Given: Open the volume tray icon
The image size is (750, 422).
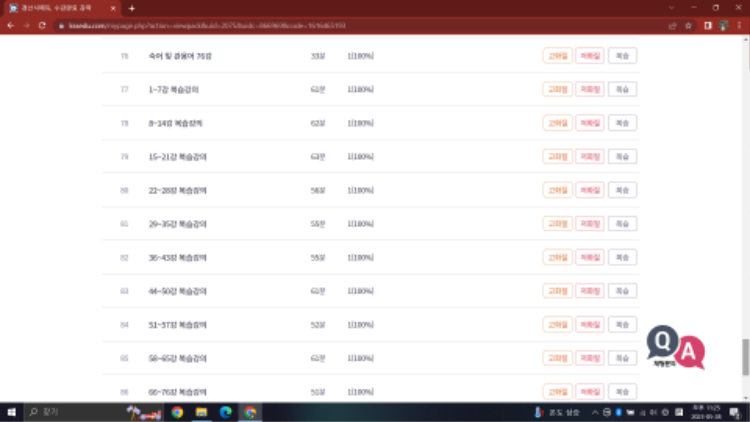Looking at the screenshot, I should 653,412.
